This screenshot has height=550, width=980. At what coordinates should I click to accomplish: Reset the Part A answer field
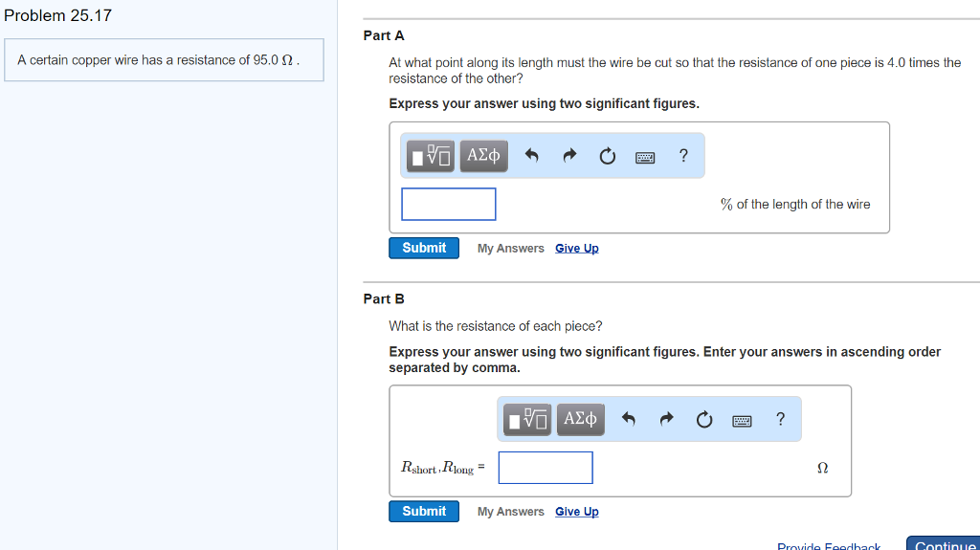tap(608, 156)
